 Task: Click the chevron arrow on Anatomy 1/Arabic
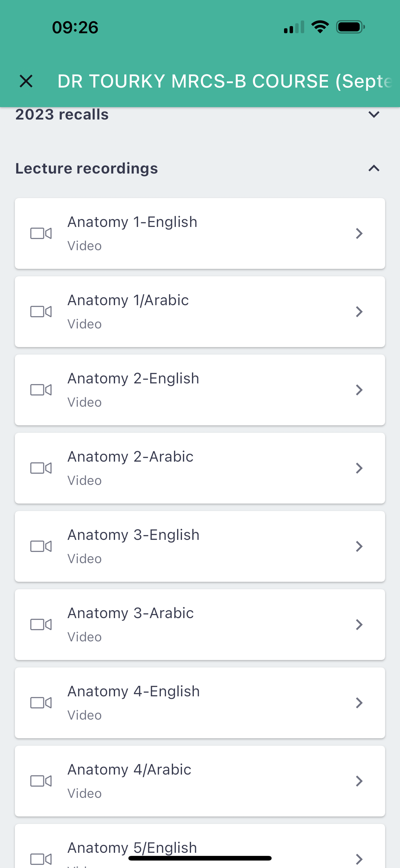coord(359,312)
